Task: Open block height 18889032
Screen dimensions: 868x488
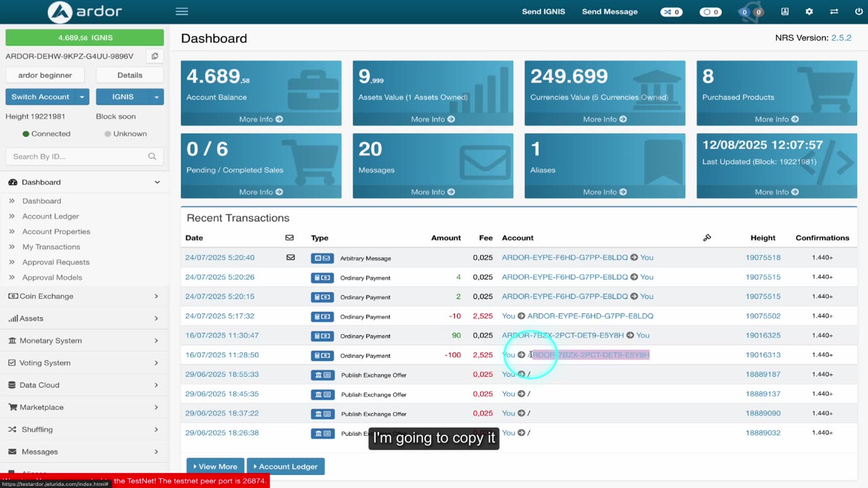Action: [x=763, y=433]
